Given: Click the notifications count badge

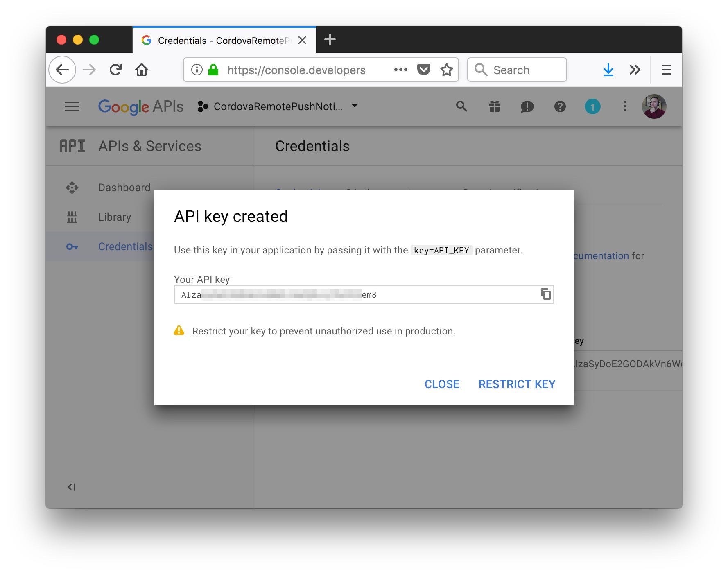Looking at the screenshot, I should click(x=592, y=106).
